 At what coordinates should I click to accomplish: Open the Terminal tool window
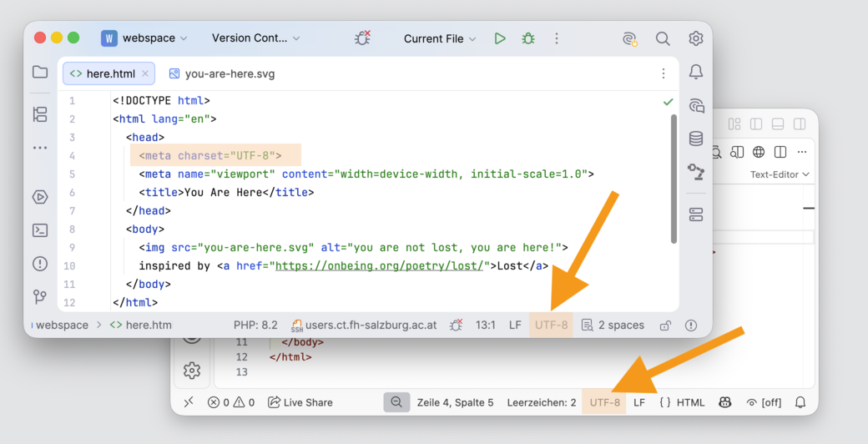pyautogui.click(x=40, y=230)
